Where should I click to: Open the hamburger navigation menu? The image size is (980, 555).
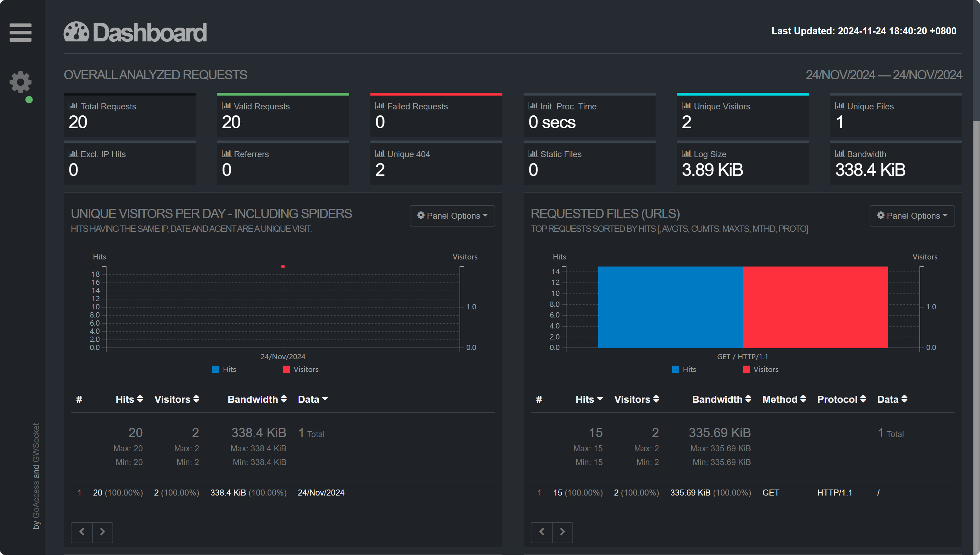coord(21,33)
